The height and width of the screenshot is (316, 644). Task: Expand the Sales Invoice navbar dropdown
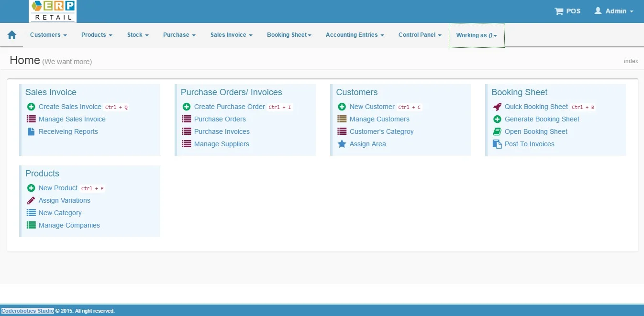click(232, 35)
